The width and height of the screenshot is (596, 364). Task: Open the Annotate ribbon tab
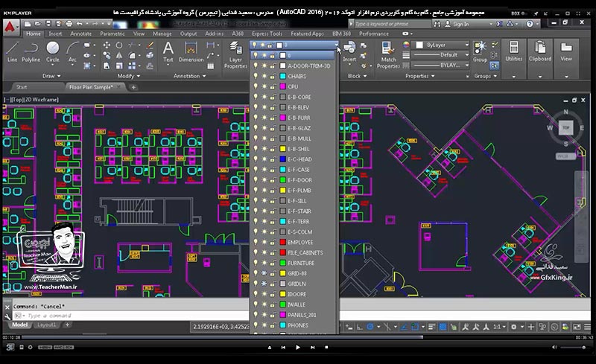pos(80,33)
